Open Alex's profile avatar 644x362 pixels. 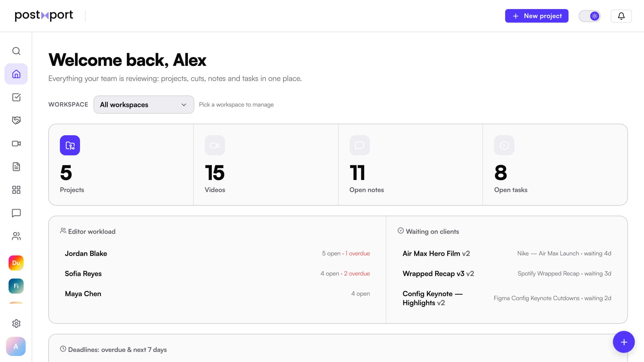click(16, 346)
